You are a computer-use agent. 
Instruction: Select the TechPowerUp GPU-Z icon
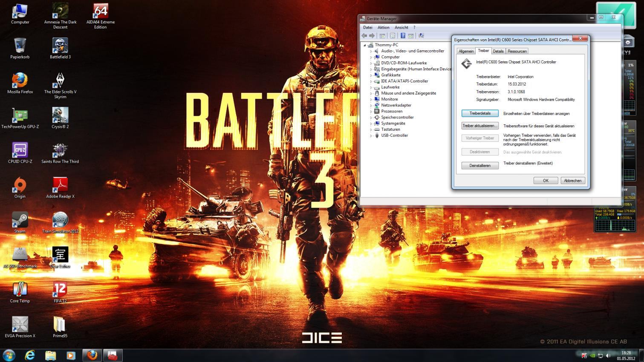20,118
